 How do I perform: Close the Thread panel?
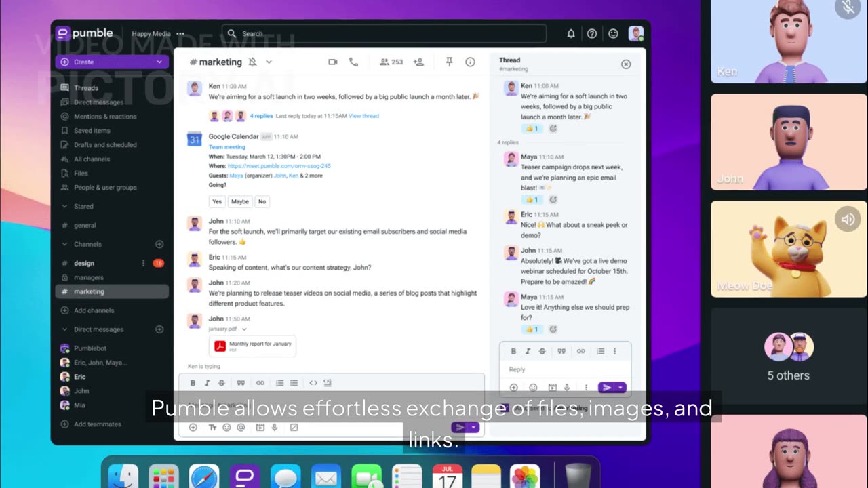point(626,64)
